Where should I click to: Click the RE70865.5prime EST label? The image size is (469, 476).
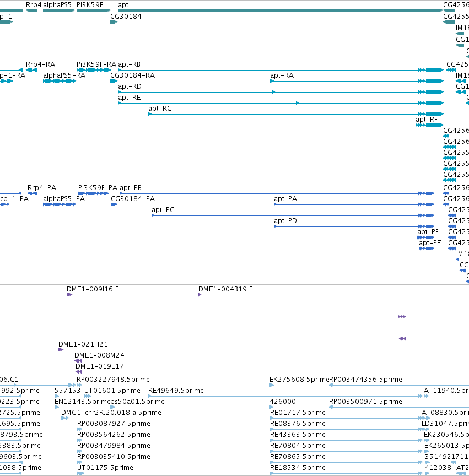[298, 457]
